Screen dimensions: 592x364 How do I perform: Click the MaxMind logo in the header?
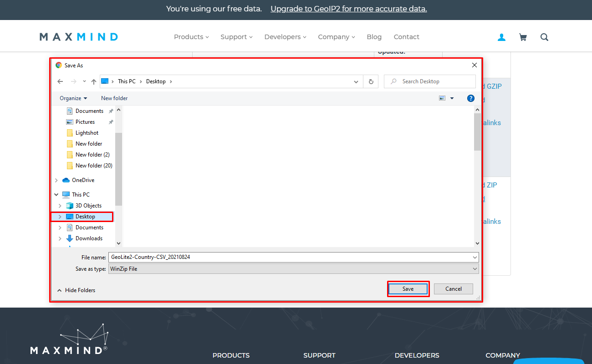(x=79, y=37)
